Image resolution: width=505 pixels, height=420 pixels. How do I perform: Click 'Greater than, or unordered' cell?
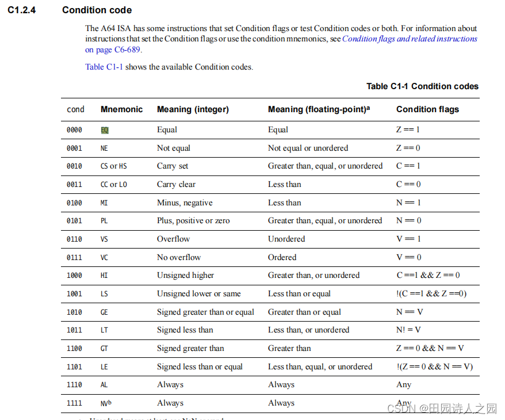[x=313, y=276]
